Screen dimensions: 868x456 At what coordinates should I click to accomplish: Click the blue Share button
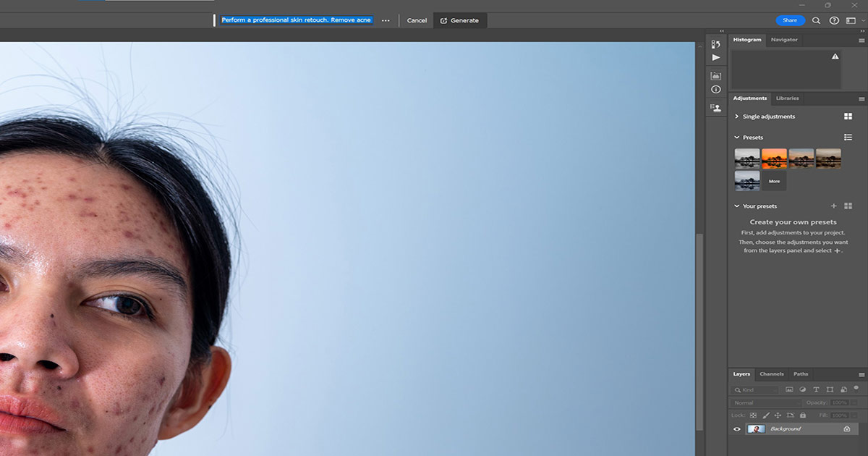pyautogui.click(x=790, y=20)
